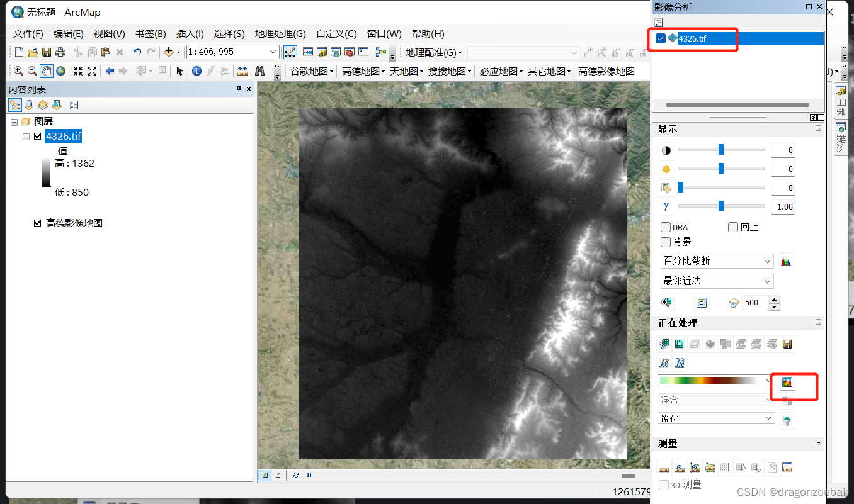Viewport: 854px width, 504px height.
Task: Open the histogram stretch icon beside 百分比截断
Action: pyautogui.click(x=786, y=260)
